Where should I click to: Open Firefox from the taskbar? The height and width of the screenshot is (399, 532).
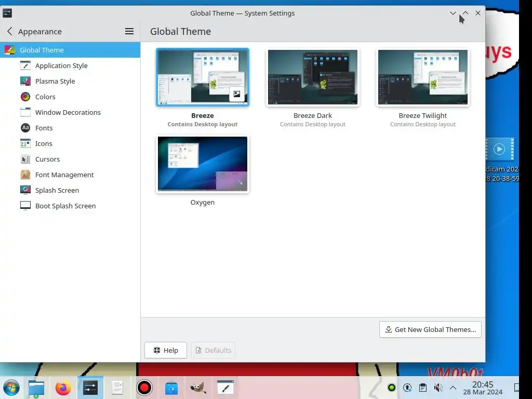coord(63,388)
